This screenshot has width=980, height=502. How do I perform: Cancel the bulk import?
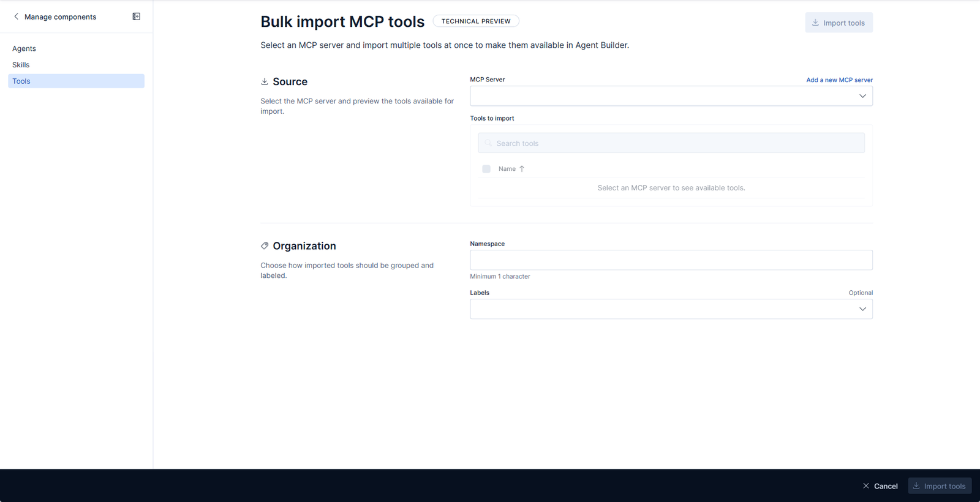(880, 486)
